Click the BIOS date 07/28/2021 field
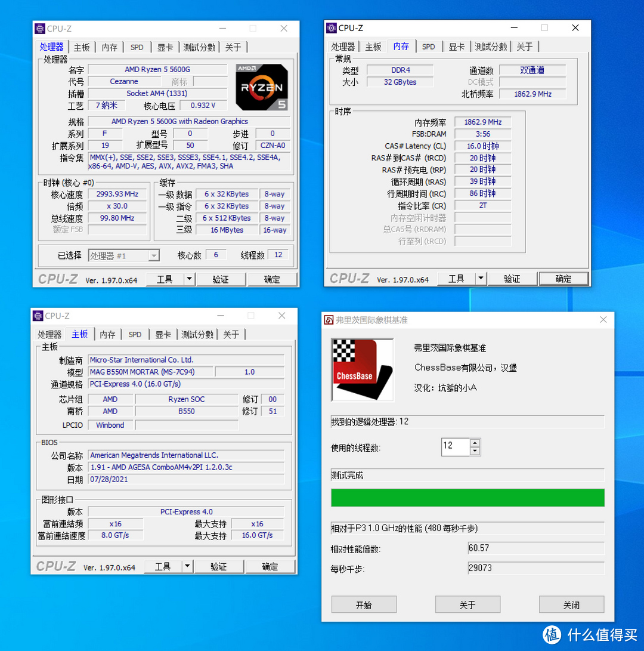 [186, 479]
